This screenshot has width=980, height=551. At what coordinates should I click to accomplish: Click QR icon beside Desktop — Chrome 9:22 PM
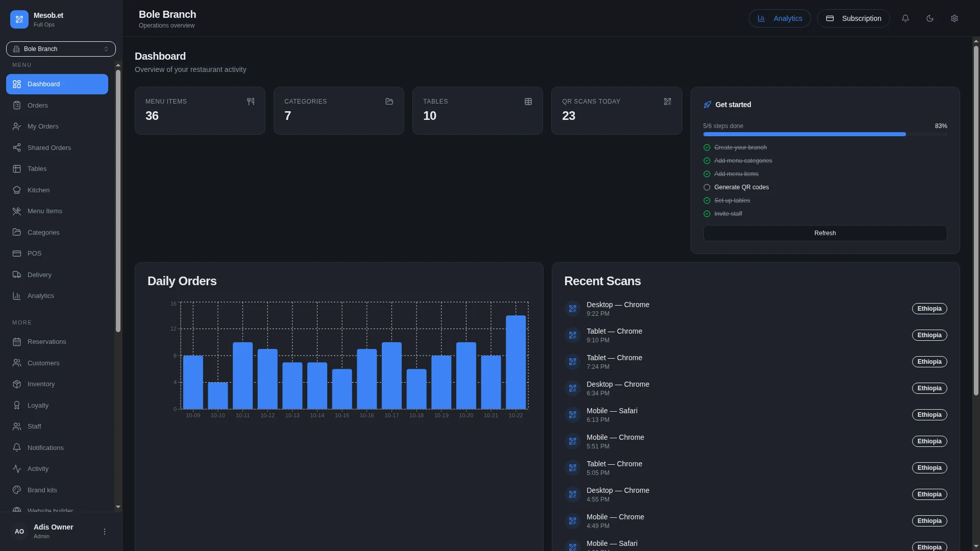(573, 309)
